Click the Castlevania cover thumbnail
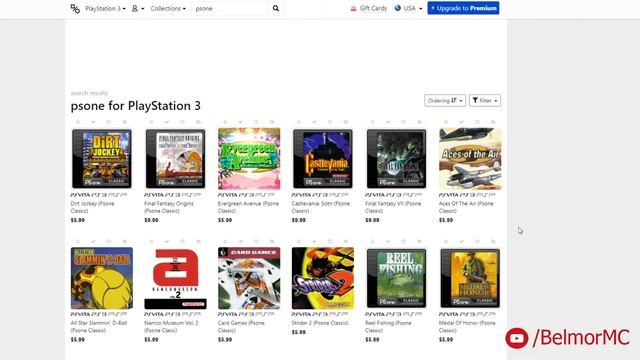The width and height of the screenshot is (640, 360). tap(323, 159)
